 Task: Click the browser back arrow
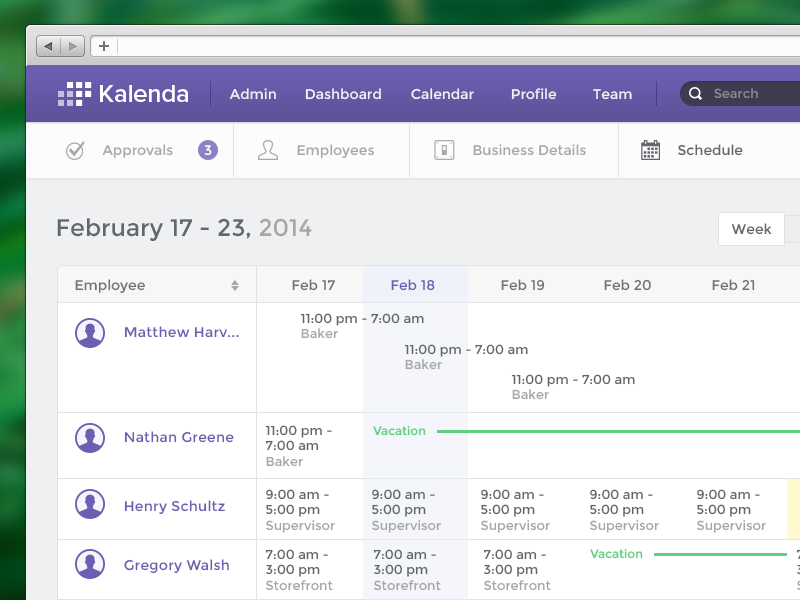click(48, 46)
